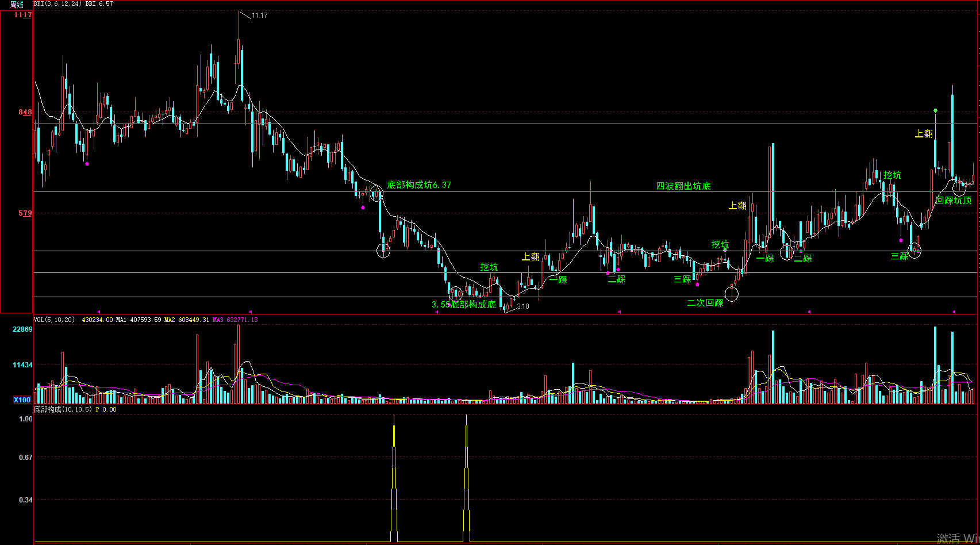This screenshot has width=980, height=545.
Task: Click the 0.34 indicator axis label
Action: tap(26, 500)
